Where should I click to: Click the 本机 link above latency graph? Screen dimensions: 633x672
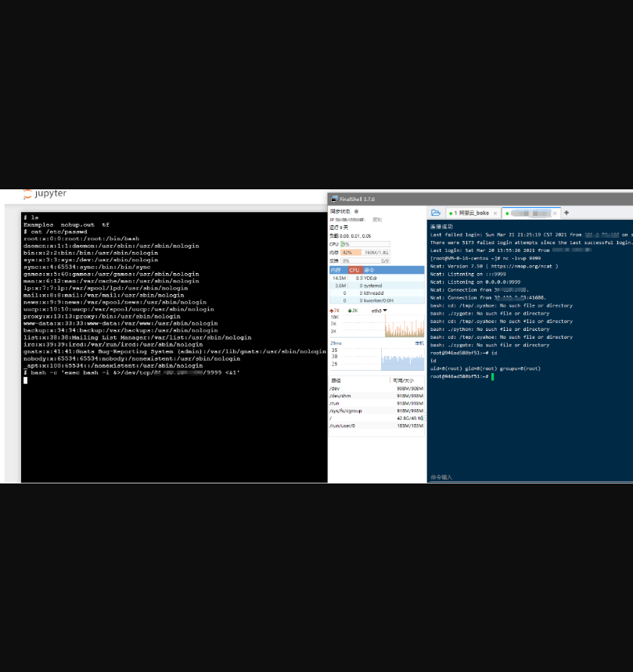(x=419, y=343)
